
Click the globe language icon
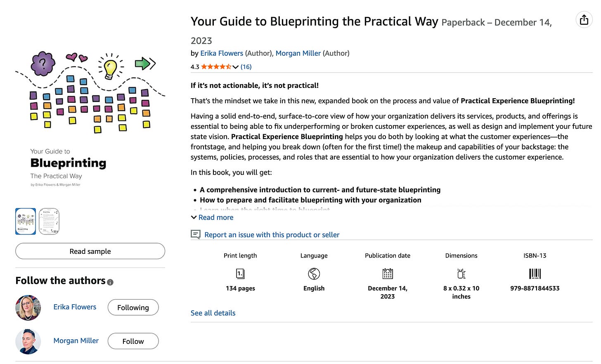point(314,274)
